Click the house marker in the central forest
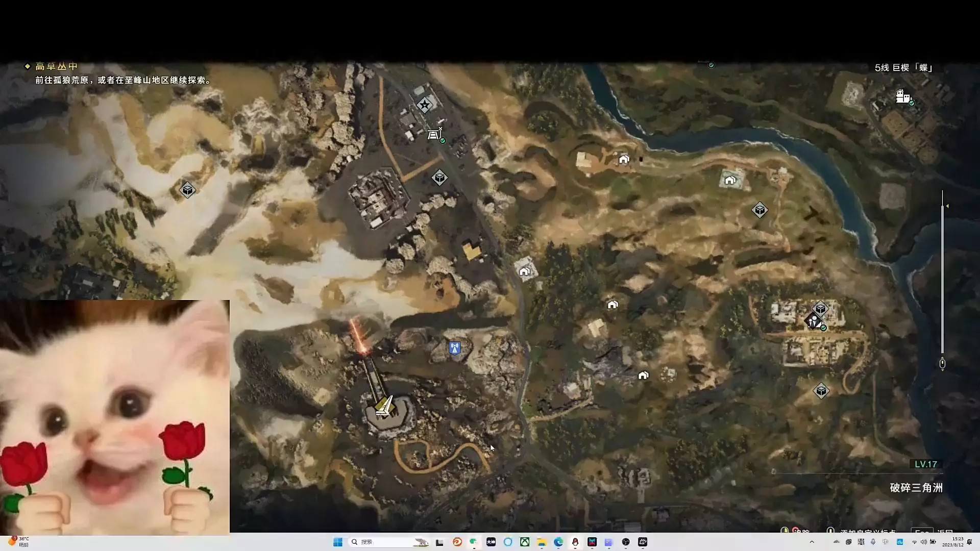Viewport: 980px width, 551px height. [x=612, y=305]
